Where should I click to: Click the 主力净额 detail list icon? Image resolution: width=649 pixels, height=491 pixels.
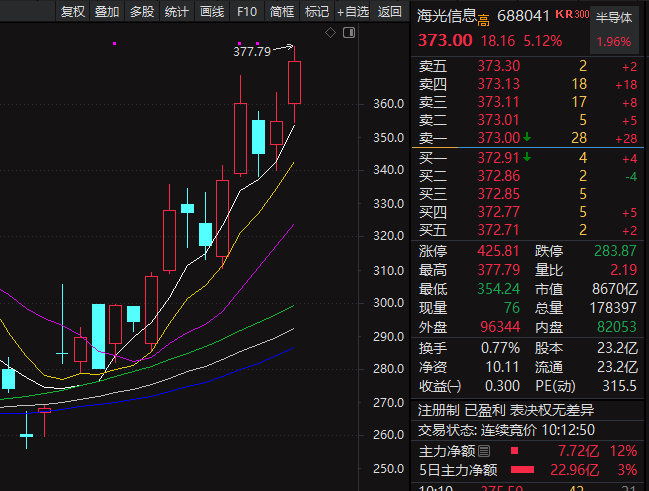(x=484, y=451)
